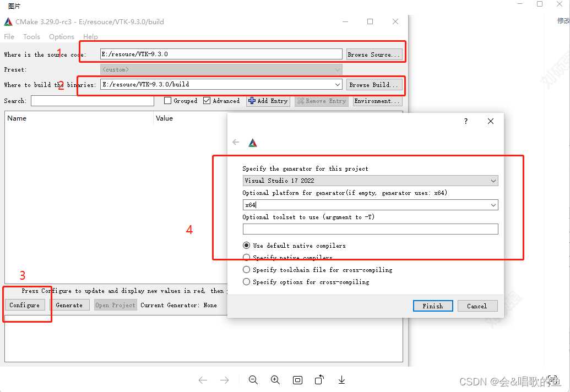The height and width of the screenshot is (392, 570).
Task: Open the binaries build path dropdown
Action: point(337,85)
